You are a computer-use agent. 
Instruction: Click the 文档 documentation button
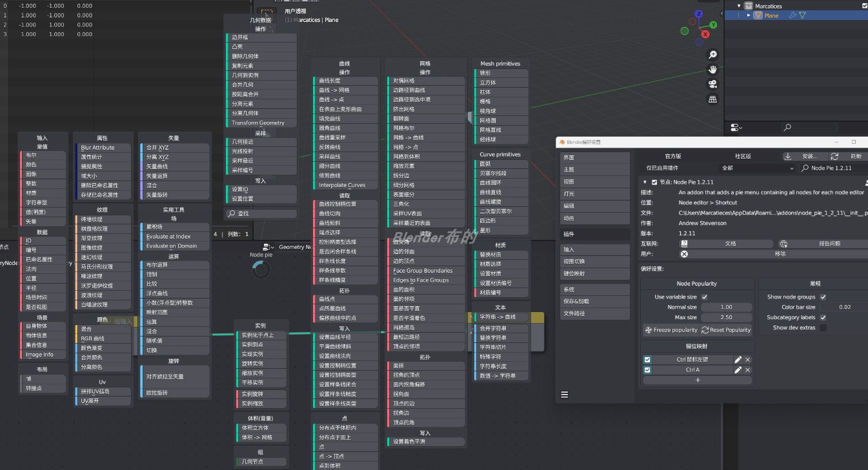(726, 244)
